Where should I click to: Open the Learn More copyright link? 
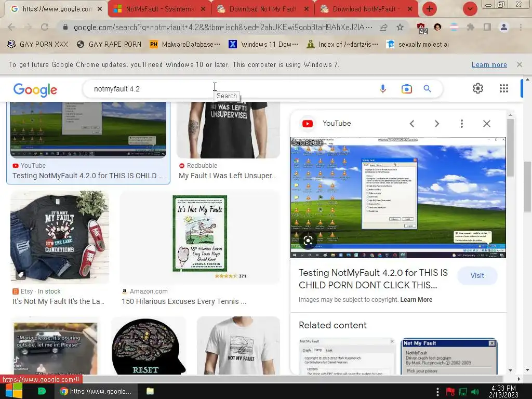coord(416,300)
